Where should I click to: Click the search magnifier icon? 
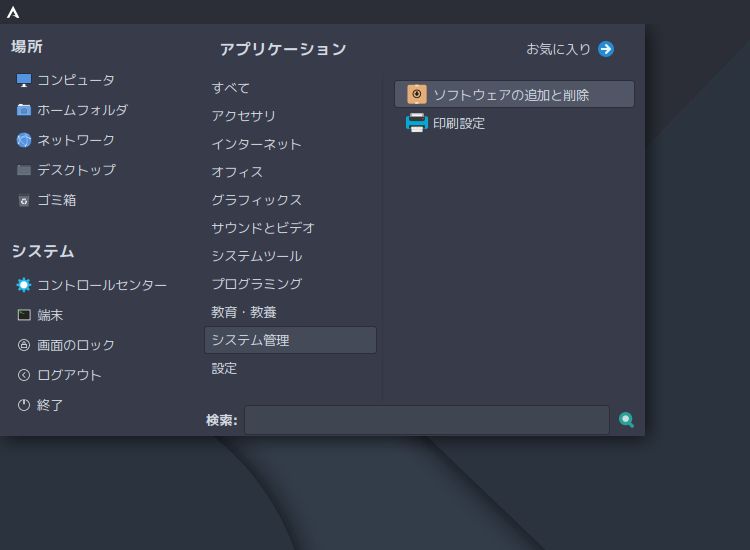[626, 420]
